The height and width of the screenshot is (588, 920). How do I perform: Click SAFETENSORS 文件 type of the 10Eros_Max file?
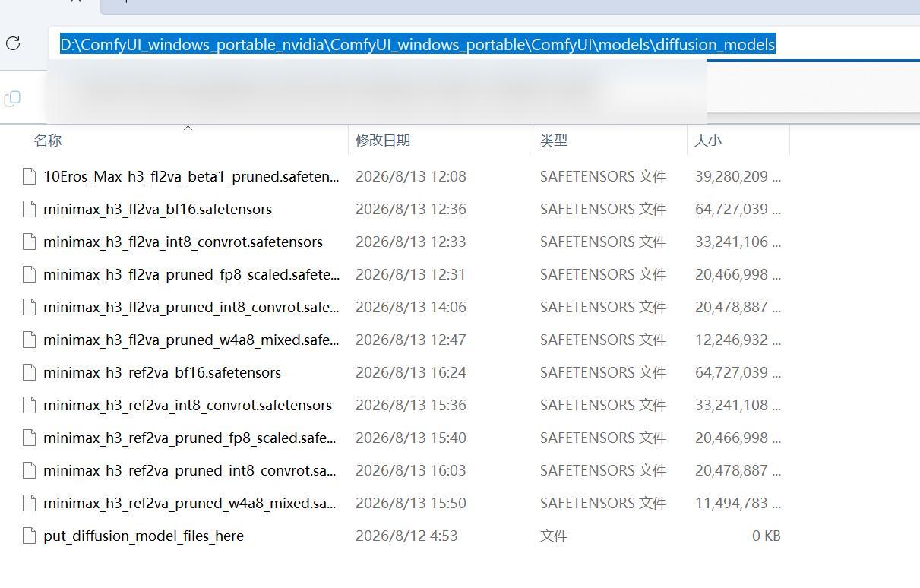tap(603, 176)
